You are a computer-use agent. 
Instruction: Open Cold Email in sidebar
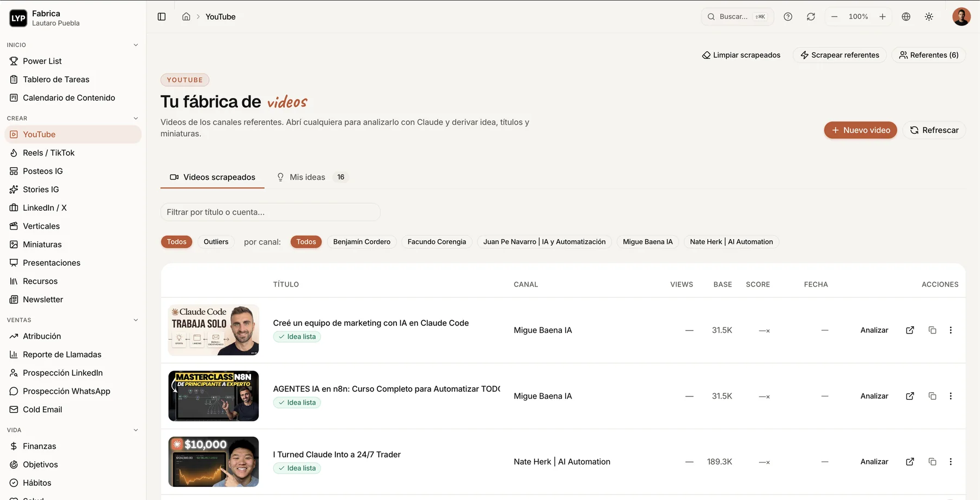pyautogui.click(x=73, y=410)
